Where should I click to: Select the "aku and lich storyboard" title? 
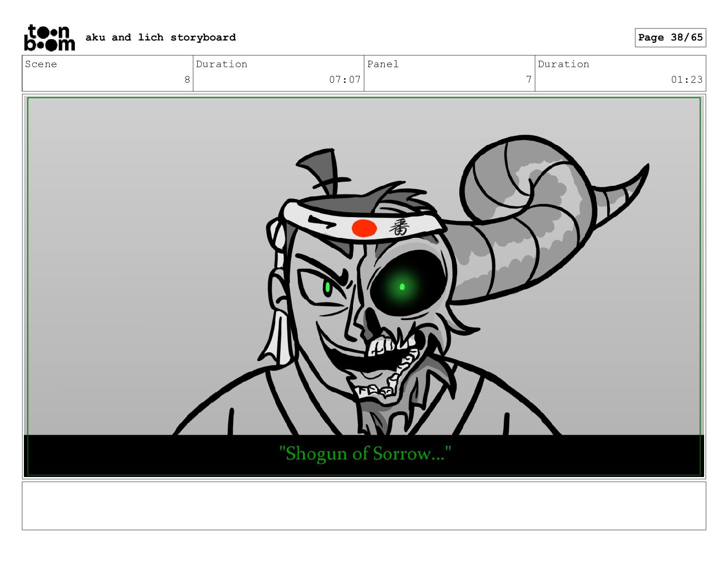pos(161,37)
